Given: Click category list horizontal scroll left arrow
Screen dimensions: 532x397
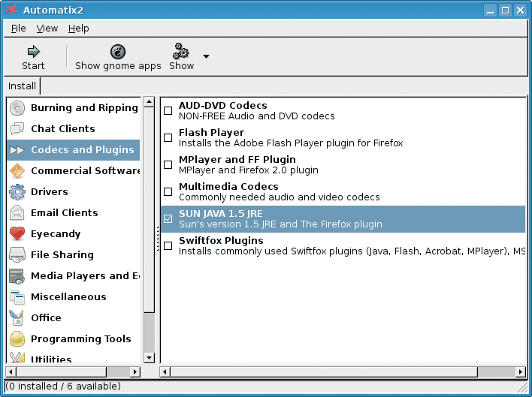Looking at the screenshot, I should [x=11, y=372].
